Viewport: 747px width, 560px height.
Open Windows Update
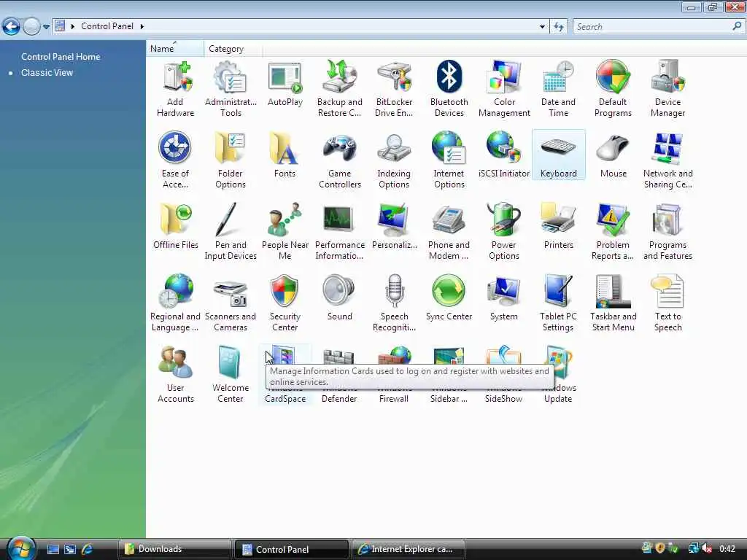(558, 375)
